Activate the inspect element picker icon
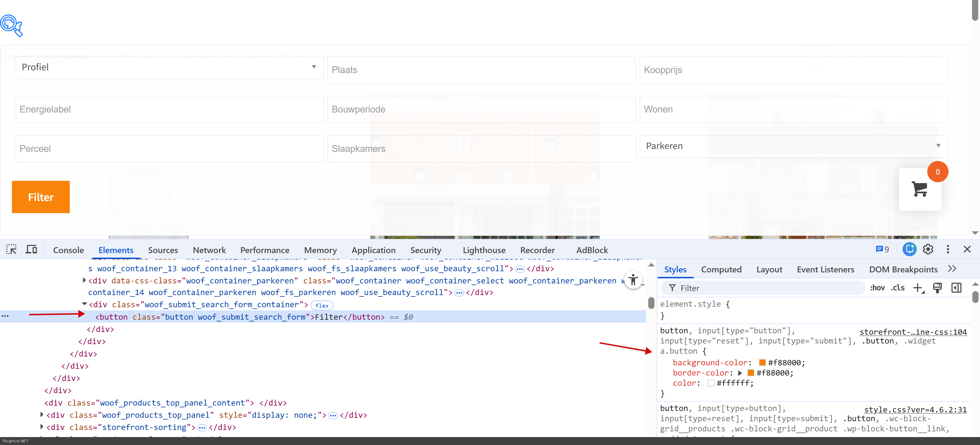This screenshot has height=445, width=980. pos(11,249)
